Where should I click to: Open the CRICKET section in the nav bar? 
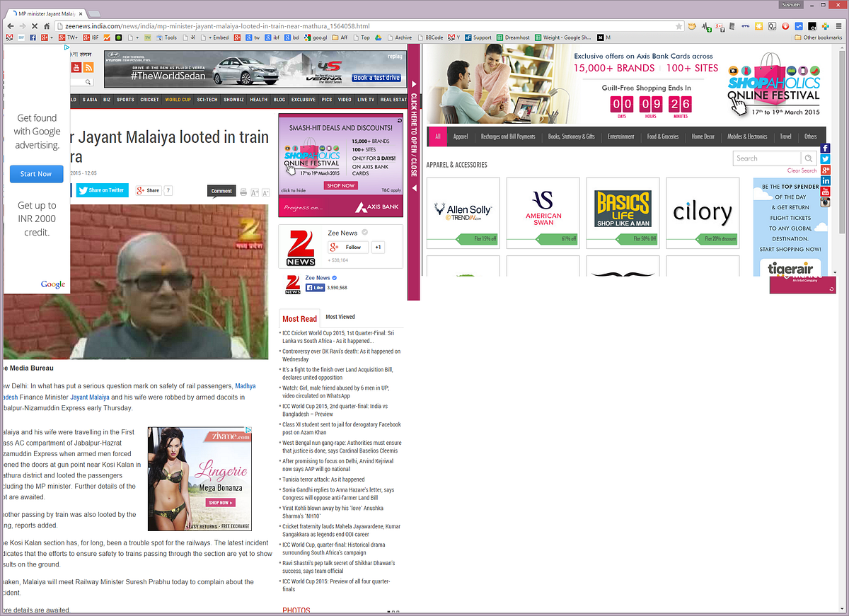tap(149, 100)
